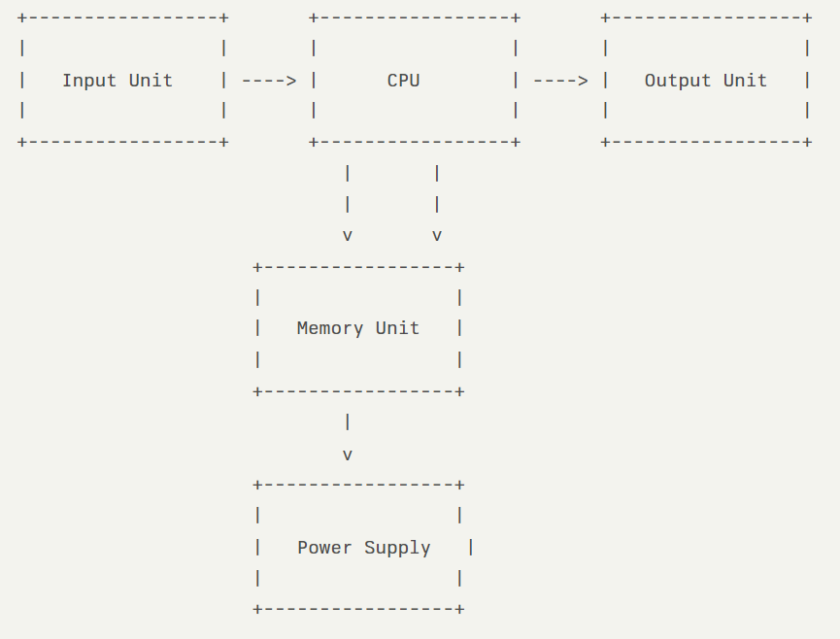The height and width of the screenshot is (639, 840).
Task: Click the bottom-right corner of the CPU box
Action: coord(516,142)
